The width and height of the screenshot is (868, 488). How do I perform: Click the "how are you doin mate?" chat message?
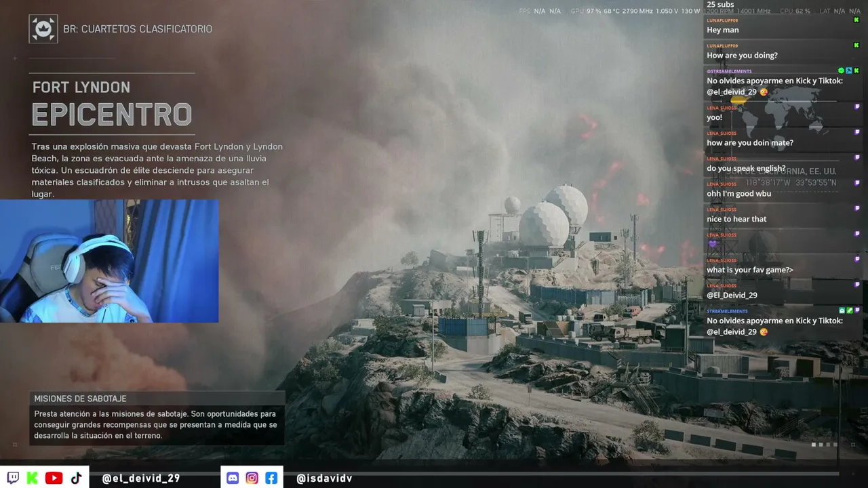(x=750, y=143)
